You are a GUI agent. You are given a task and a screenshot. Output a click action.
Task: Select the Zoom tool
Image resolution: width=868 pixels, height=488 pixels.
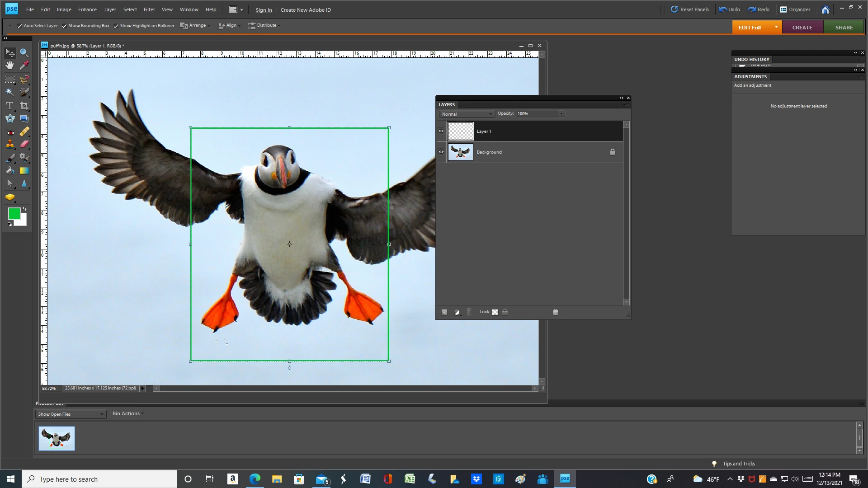coord(24,53)
